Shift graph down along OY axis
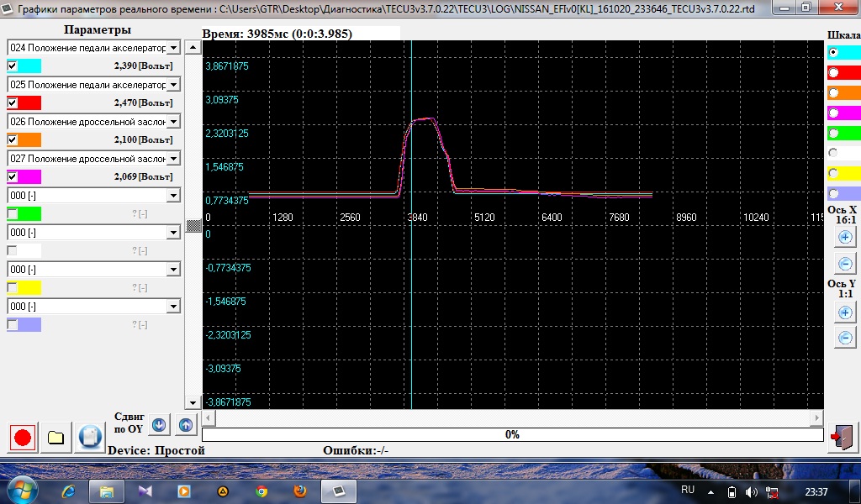This screenshot has width=861, height=504. [159, 425]
